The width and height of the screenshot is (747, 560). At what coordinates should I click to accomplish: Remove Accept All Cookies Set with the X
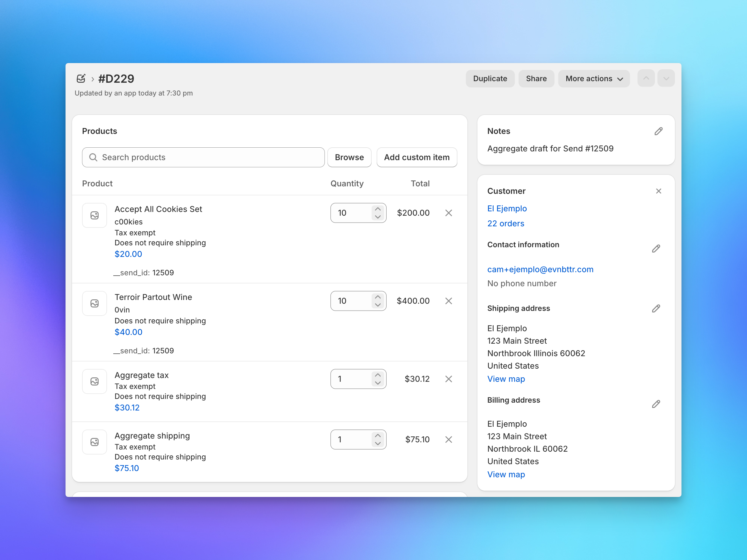coord(448,213)
